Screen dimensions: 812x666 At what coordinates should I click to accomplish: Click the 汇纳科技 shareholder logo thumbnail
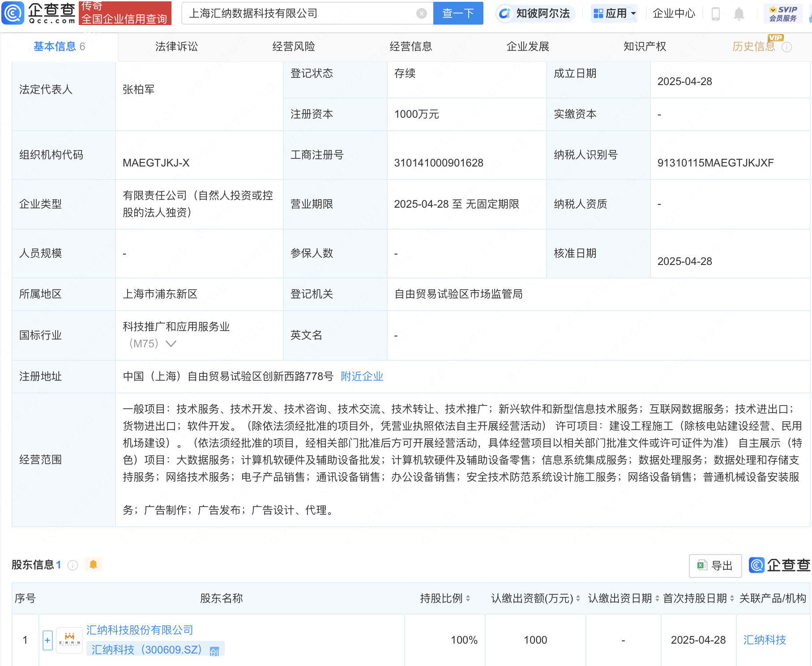click(69, 640)
